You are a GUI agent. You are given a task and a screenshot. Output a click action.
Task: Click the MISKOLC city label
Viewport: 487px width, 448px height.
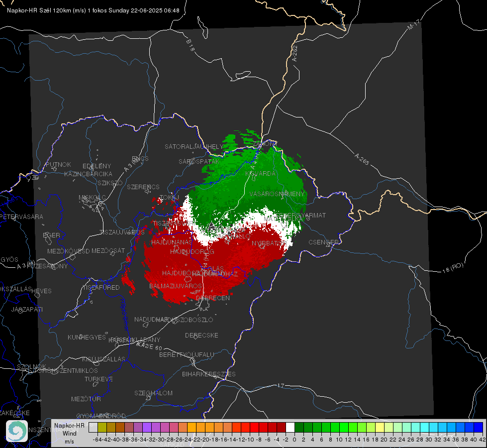[92, 198]
